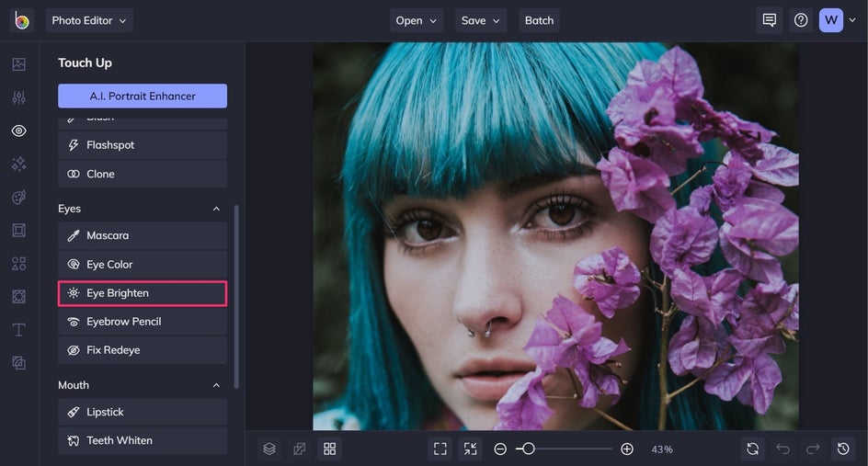Open the Effects sparkles sidebar icon

click(x=18, y=164)
